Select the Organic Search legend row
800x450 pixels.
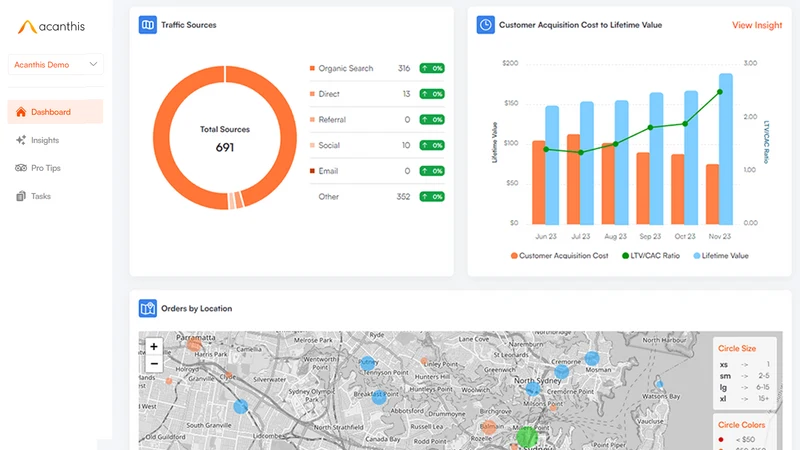point(377,68)
